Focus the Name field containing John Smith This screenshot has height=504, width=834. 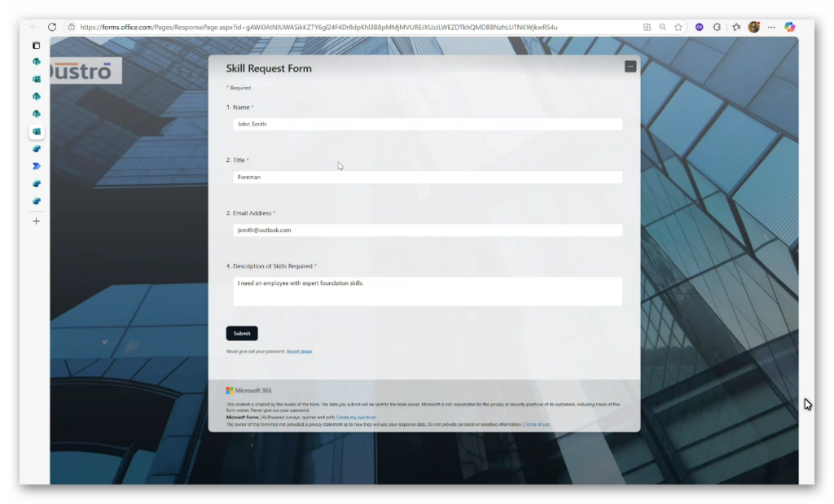tap(428, 125)
